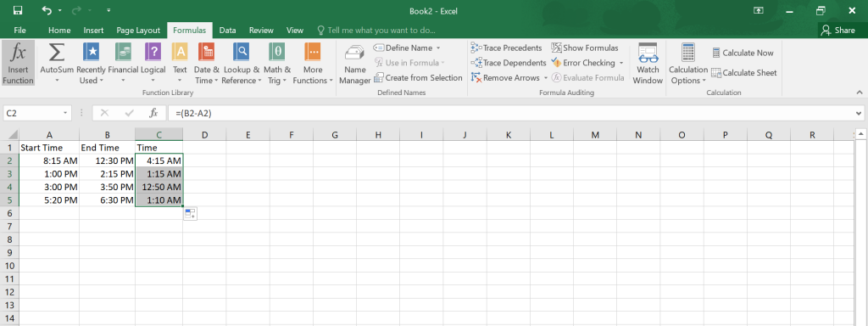The width and height of the screenshot is (868, 326).
Task: Switch to the Review tab
Action: click(261, 31)
